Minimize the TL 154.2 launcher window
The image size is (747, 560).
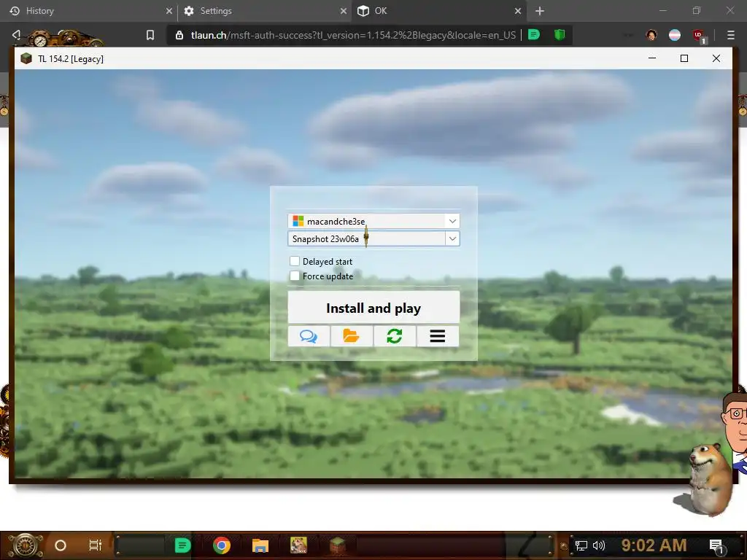(652, 58)
